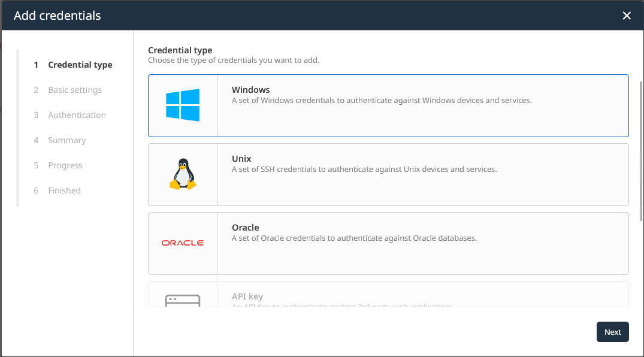The height and width of the screenshot is (357, 644).
Task: Click the credential list vertical scrollbar
Action: (x=642, y=150)
